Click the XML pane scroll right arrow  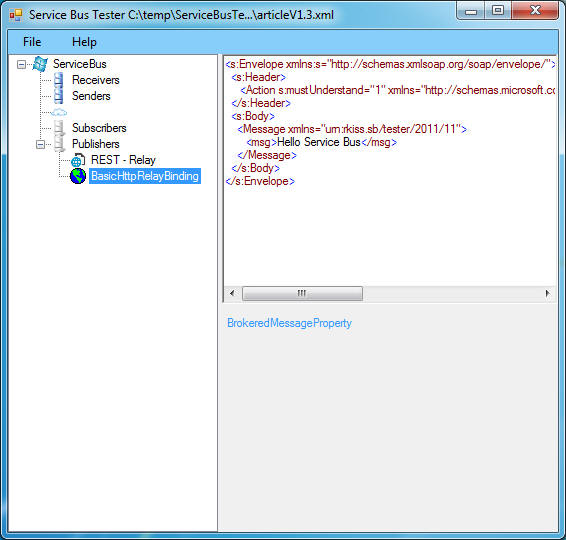(x=548, y=293)
